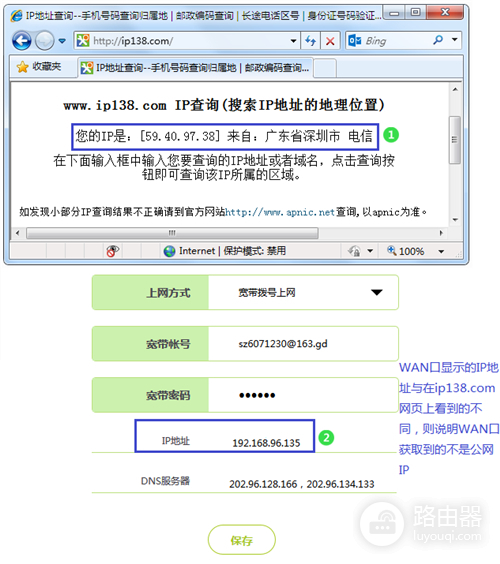Click the popup blocker status icon
The height and width of the screenshot is (564, 500).
tap(113, 251)
